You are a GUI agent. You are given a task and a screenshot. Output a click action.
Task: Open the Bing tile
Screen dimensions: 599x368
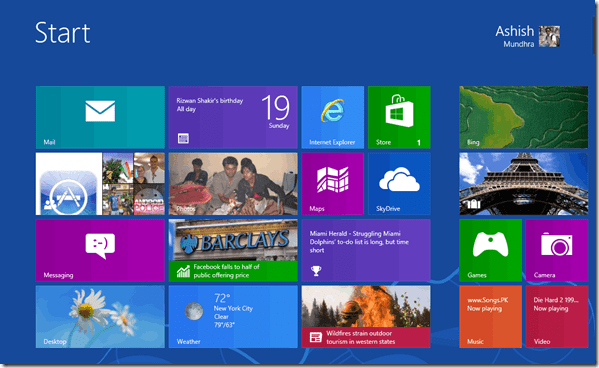coord(524,117)
